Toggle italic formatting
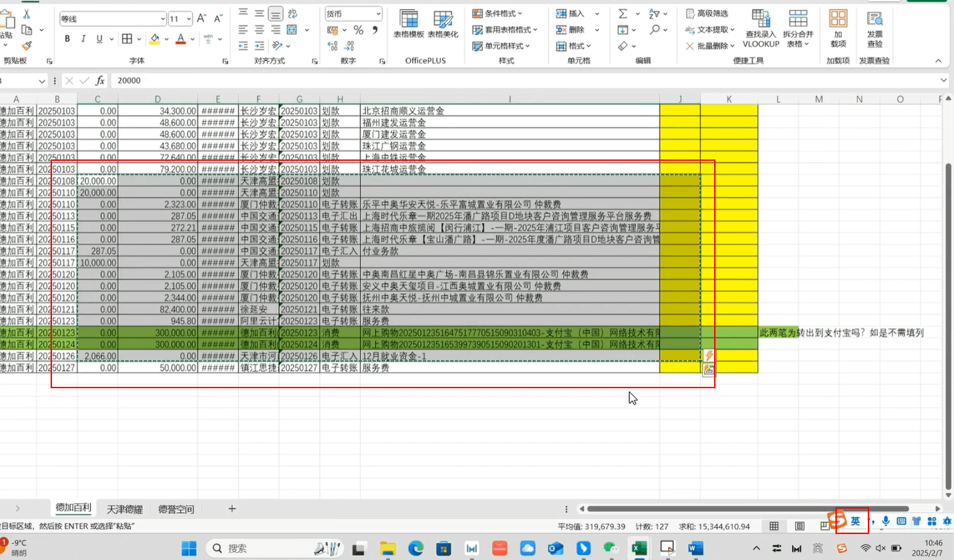Image resolution: width=954 pixels, height=560 pixels. click(83, 39)
